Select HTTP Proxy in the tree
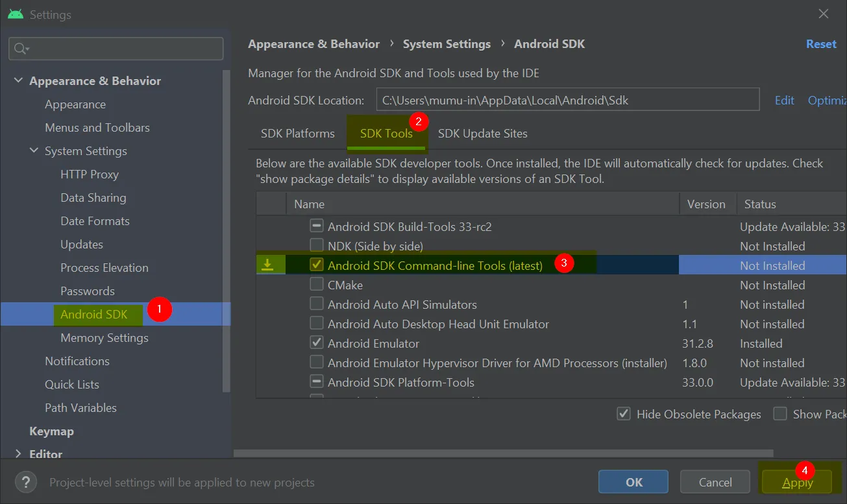The width and height of the screenshot is (847, 504). point(90,174)
